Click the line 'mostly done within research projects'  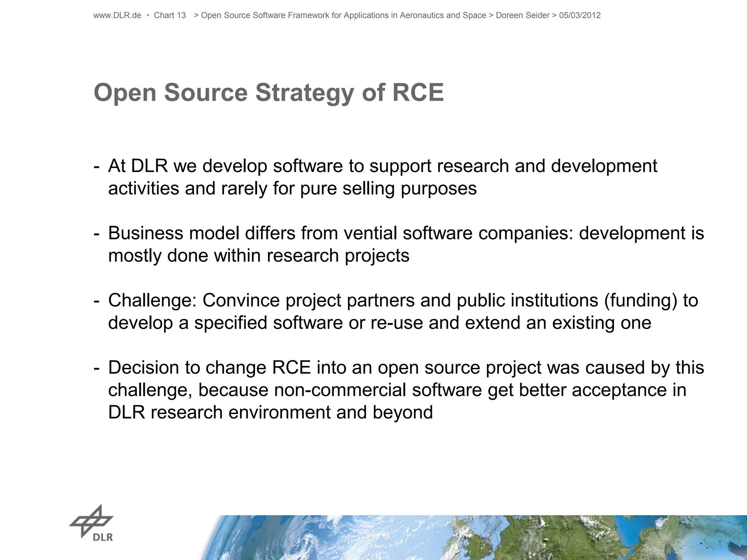click(259, 256)
